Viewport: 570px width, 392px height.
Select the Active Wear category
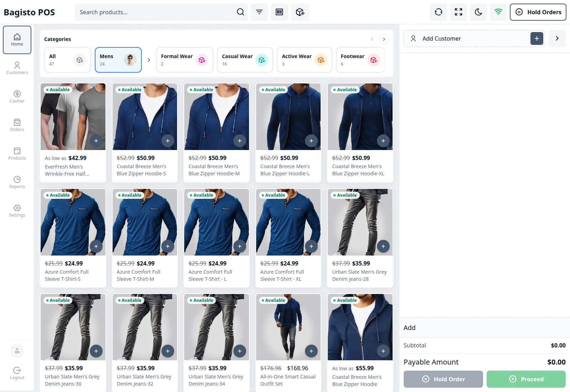(x=305, y=60)
